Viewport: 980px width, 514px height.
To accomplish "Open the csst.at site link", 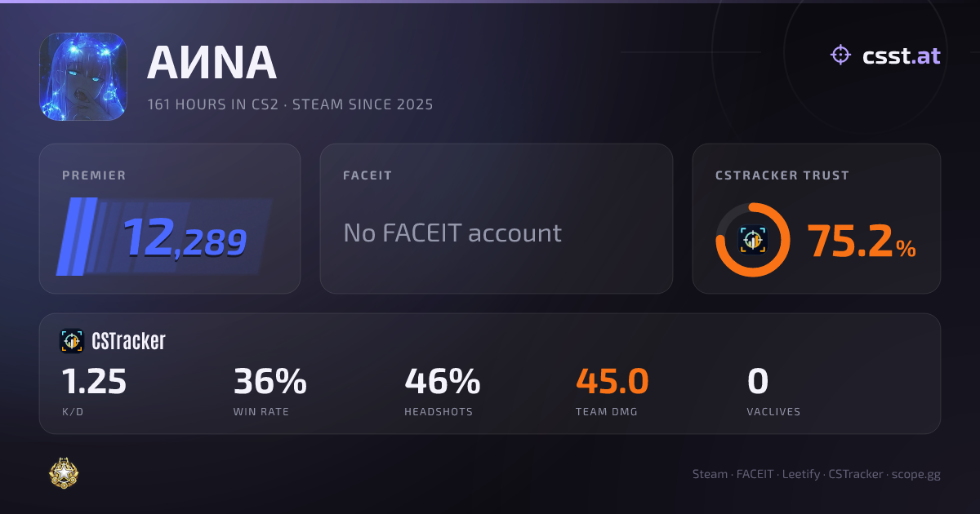I will tap(902, 55).
